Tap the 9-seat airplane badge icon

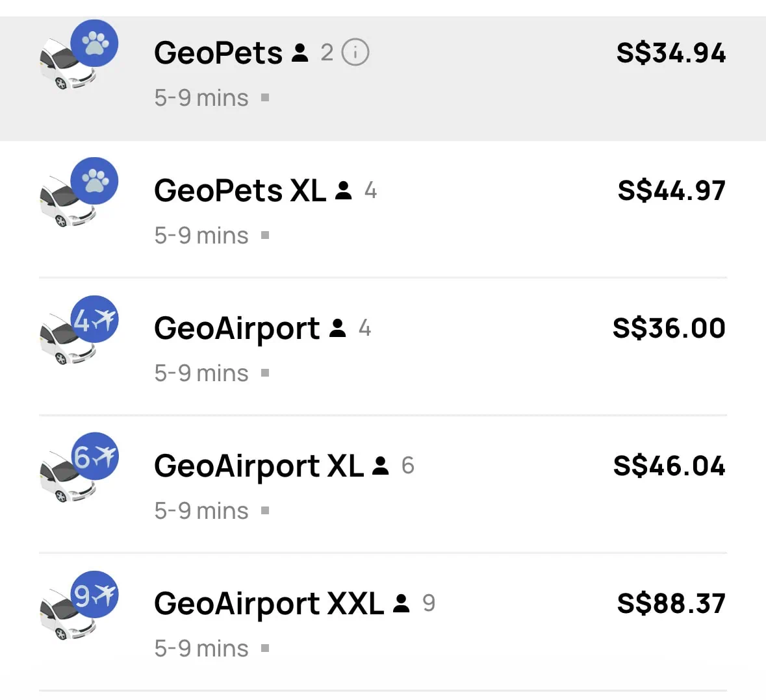pyautogui.click(x=95, y=595)
